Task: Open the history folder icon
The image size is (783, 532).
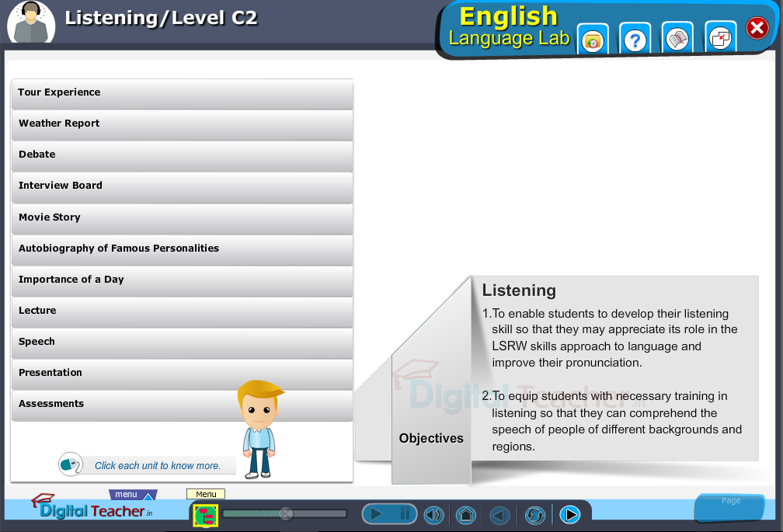Action: pos(593,39)
